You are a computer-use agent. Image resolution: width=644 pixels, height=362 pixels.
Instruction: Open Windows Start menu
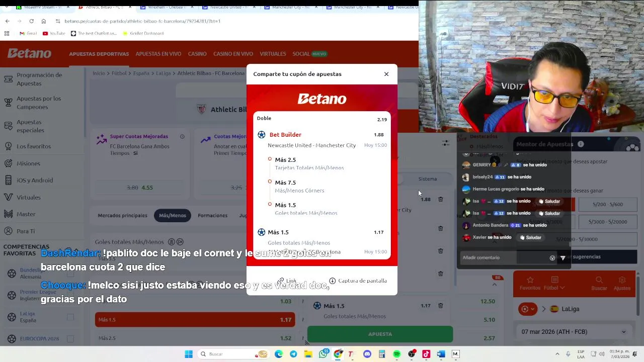189,354
